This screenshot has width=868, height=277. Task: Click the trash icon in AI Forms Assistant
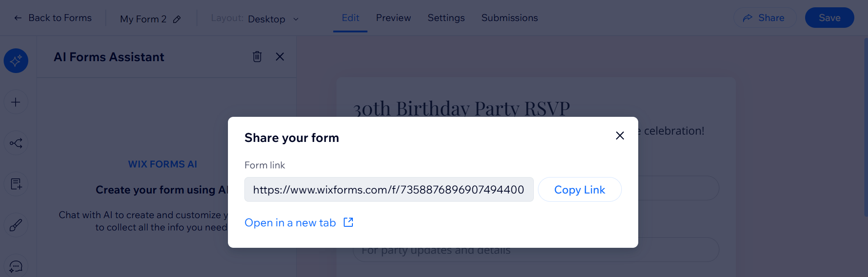[x=257, y=57]
